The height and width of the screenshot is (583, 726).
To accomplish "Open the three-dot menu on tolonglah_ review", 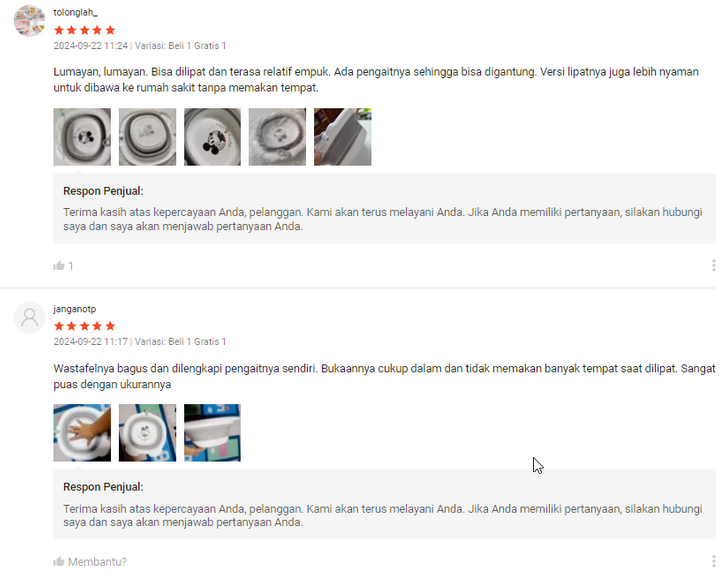I will 713,265.
